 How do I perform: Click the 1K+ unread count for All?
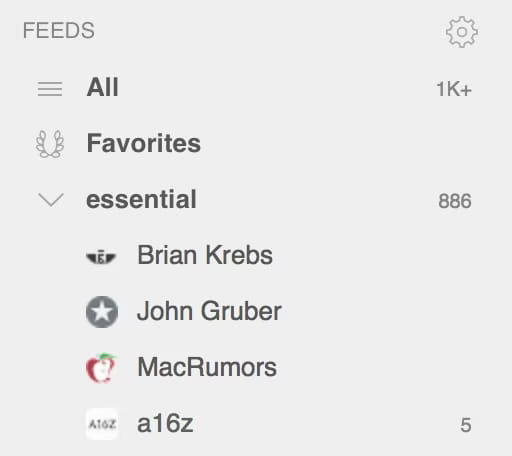coord(454,89)
